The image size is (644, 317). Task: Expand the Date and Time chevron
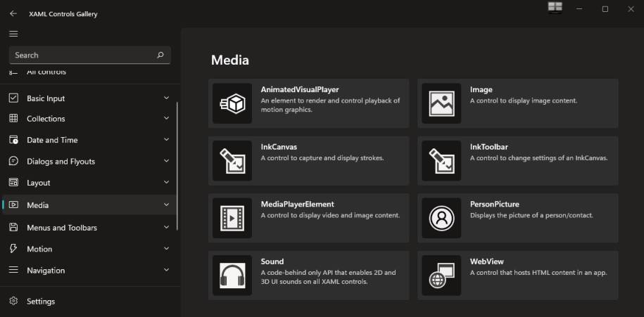pyautogui.click(x=166, y=139)
